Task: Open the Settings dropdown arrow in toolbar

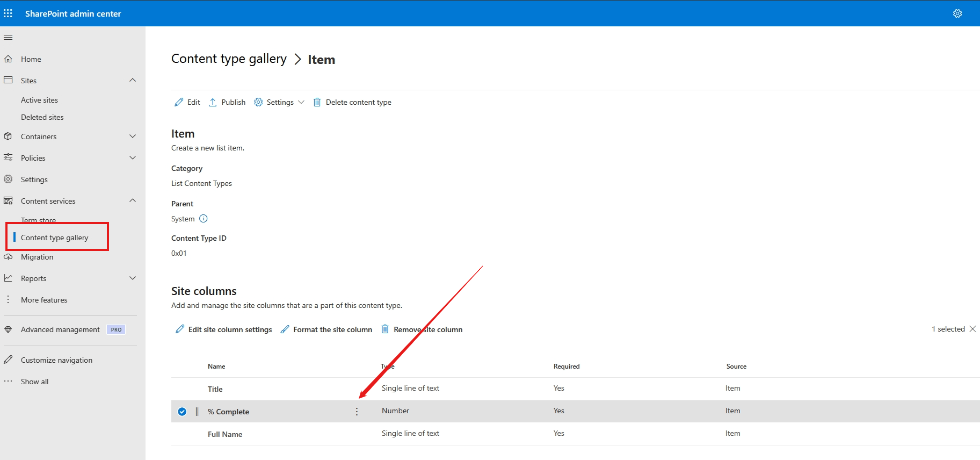Action: (x=301, y=102)
